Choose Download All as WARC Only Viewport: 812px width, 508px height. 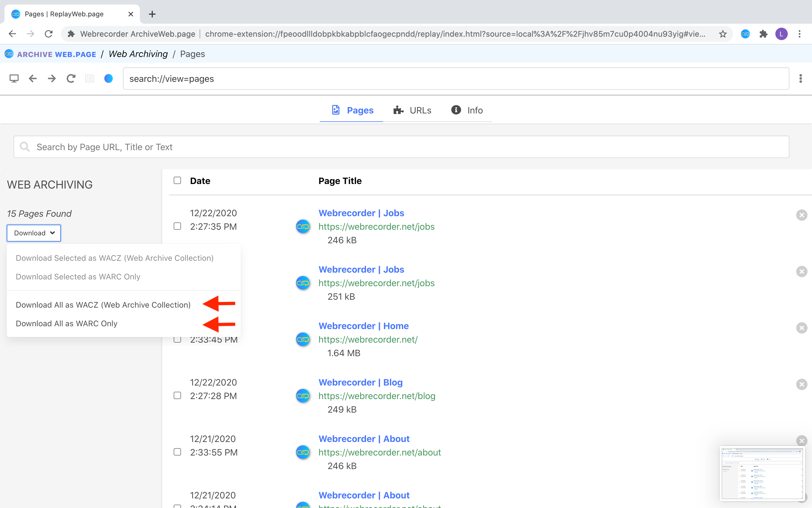[x=67, y=323]
